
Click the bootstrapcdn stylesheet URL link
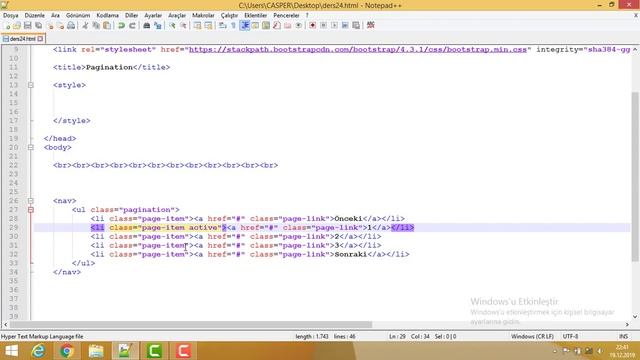358,49
